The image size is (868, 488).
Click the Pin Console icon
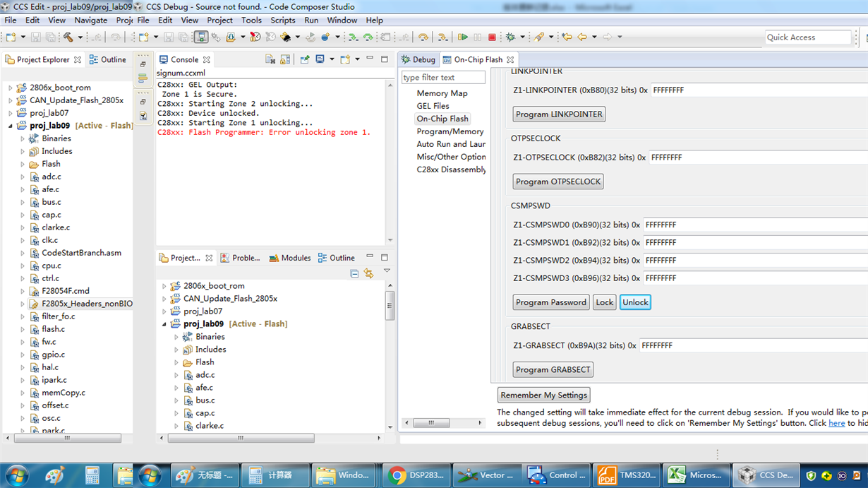pyautogui.click(x=305, y=60)
